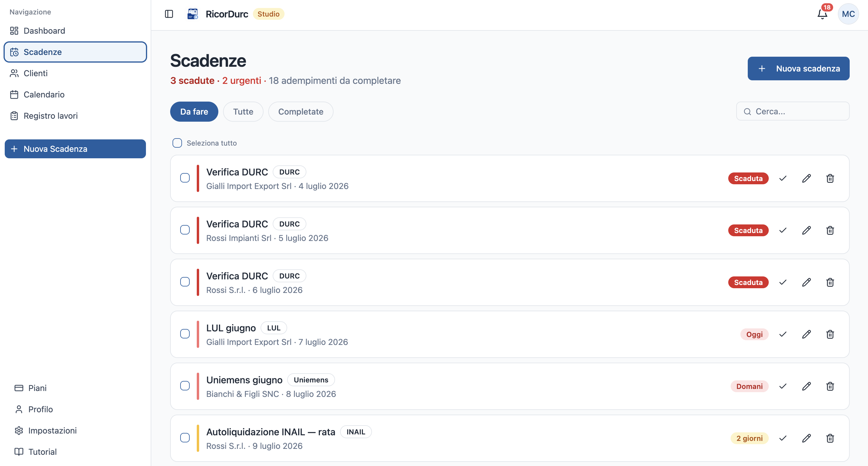Toggle the sidebar panel icon

pyautogui.click(x=169, y=14)
